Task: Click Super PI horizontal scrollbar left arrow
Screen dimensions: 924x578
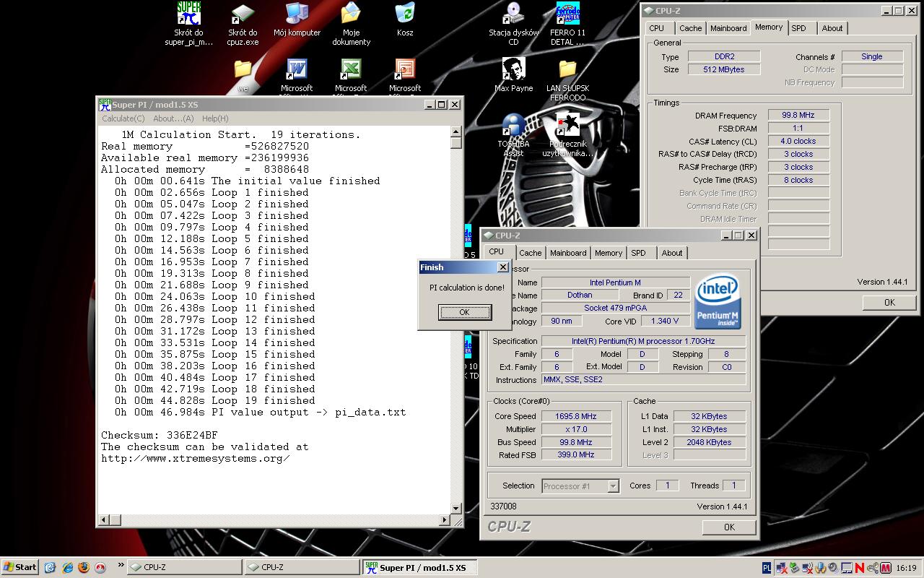Action: click(x=104, y=519)
